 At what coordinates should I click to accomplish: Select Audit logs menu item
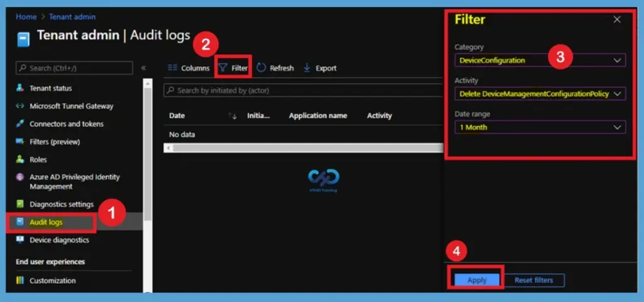click(46, 222)
